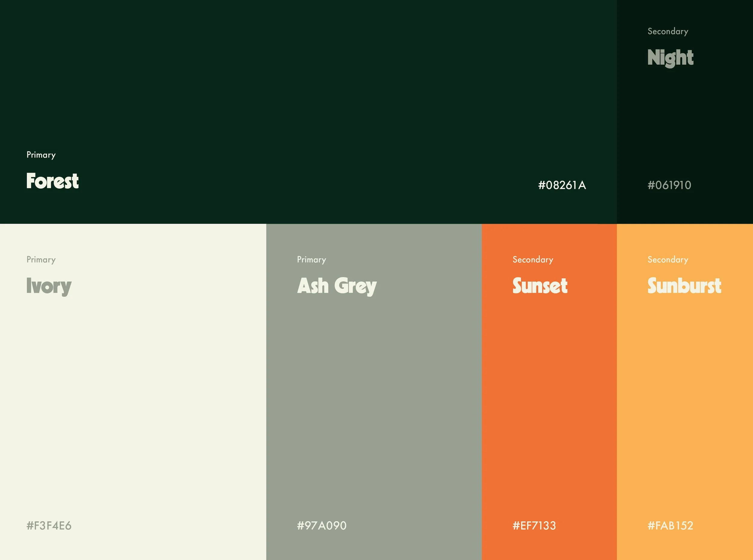Click hex code #97A090
This screenshot has height=560, width=753.
321,525
